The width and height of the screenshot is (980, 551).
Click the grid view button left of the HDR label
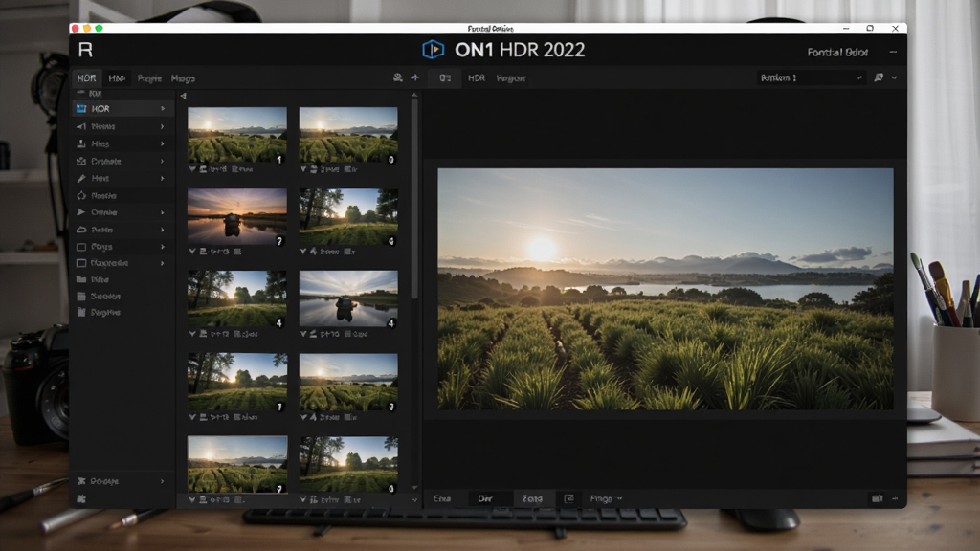pyautogui.click(x=445, y=78)
